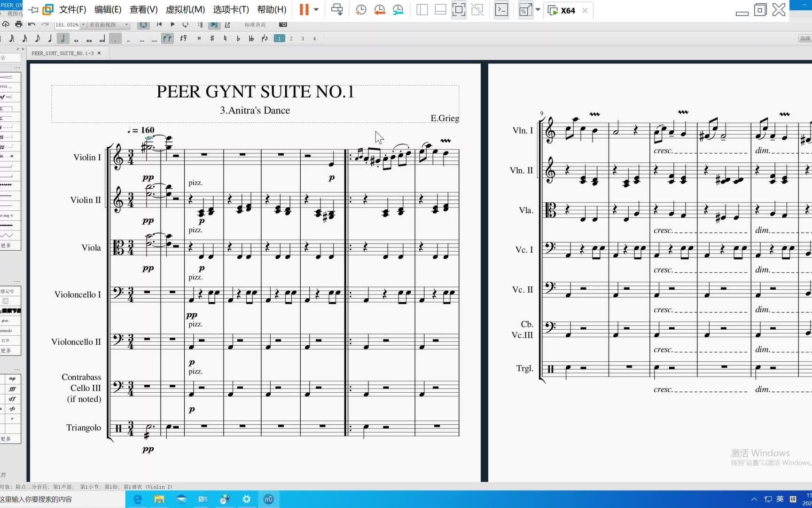Viewport: 812px width, 508px height.
Task: Open the 帮助(H) menu
Action: pyautogui.click(x=272, y=9)
